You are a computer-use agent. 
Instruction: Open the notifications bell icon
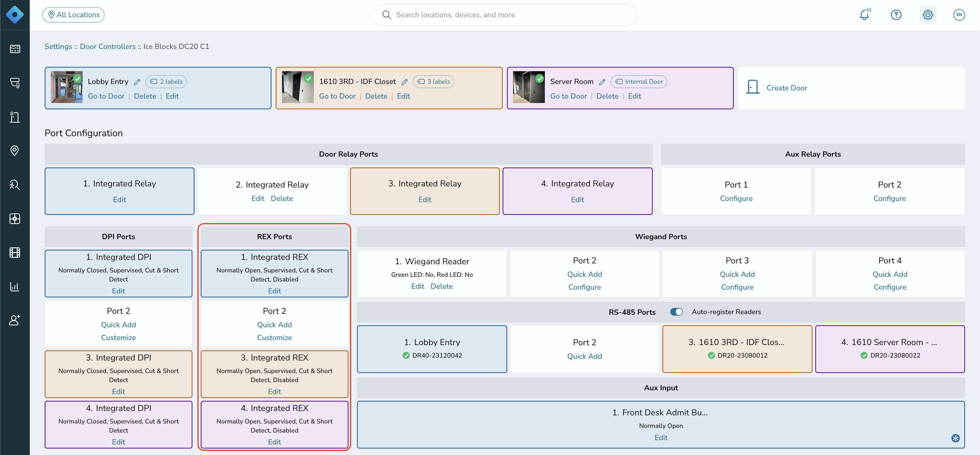click(x=864, y=15)
